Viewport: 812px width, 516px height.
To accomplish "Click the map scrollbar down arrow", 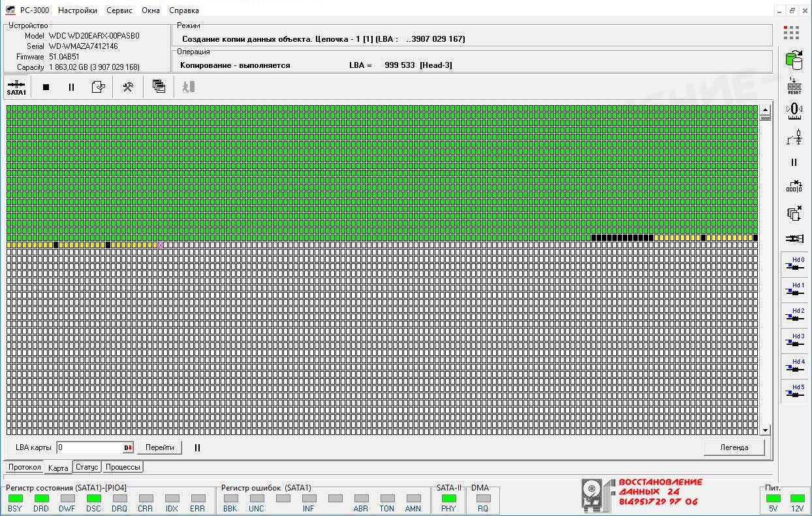I will tap(765, 430).
